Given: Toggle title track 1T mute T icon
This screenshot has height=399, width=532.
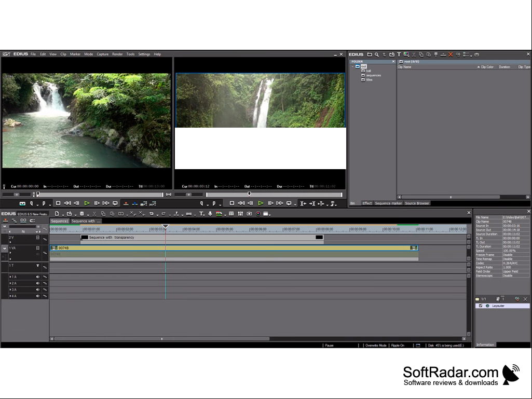Looking at the screenshot, I should coord(38,266).
